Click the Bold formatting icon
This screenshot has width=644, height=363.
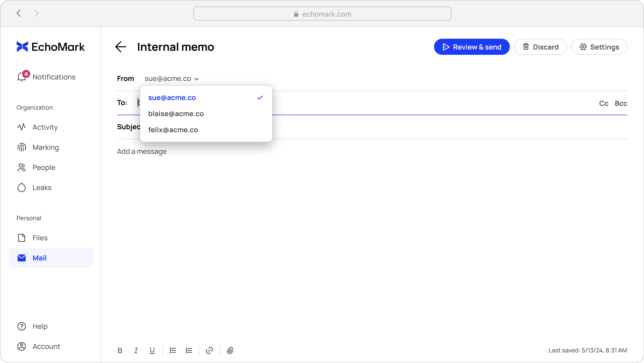[x=120, y=350]
